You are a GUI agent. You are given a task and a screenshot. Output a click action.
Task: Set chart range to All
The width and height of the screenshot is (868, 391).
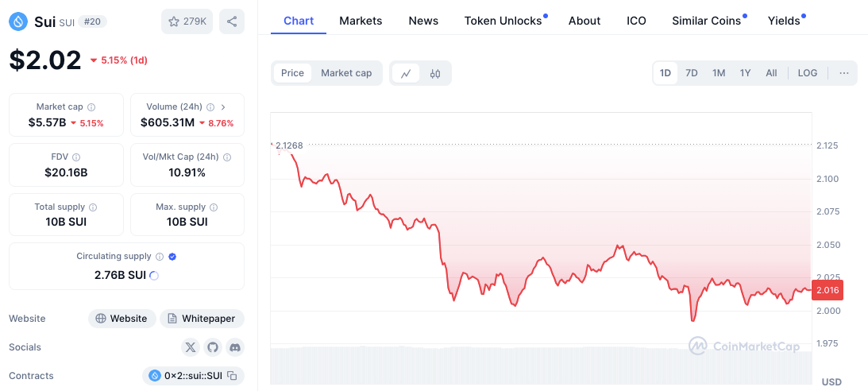tap(771, 73)
